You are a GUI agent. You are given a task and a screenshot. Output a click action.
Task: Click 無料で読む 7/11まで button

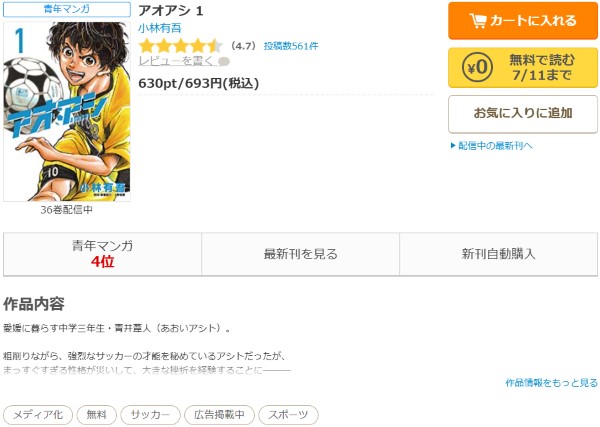click(x=523, y=67)
